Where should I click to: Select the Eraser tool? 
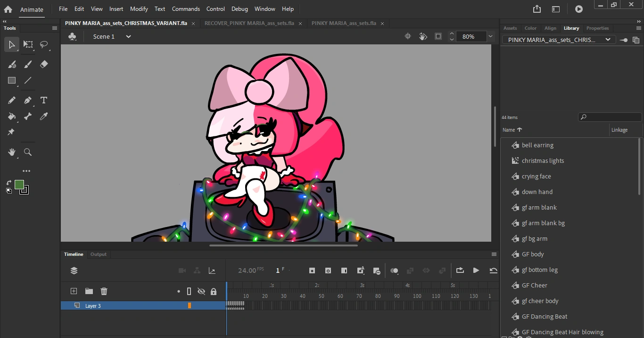pyautogui.click(x=43, y=64)
